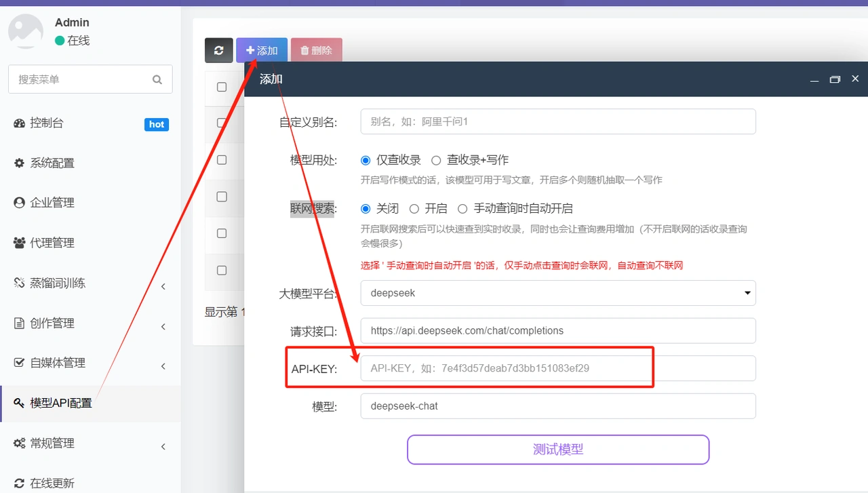Click the 测试模型 button
The height and width of the screenshot is (493, 868).
pyautogui.click(x=558, y=450)
